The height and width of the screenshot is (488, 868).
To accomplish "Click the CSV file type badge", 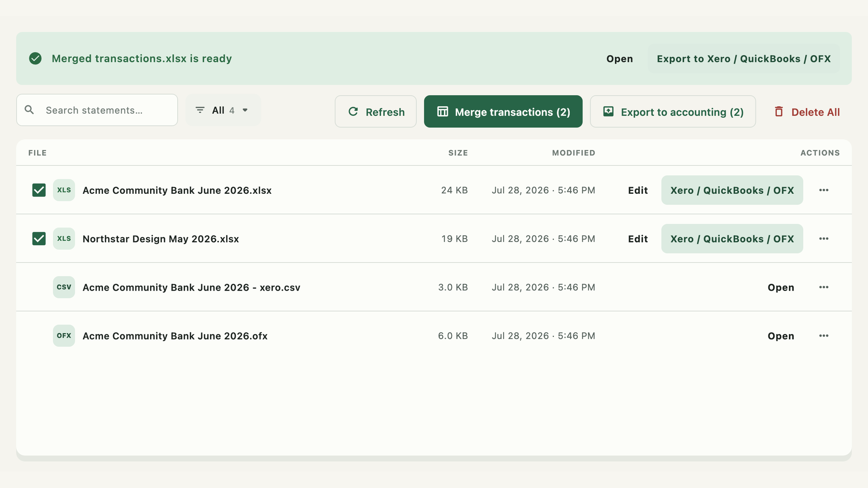I will pos(64,287).
